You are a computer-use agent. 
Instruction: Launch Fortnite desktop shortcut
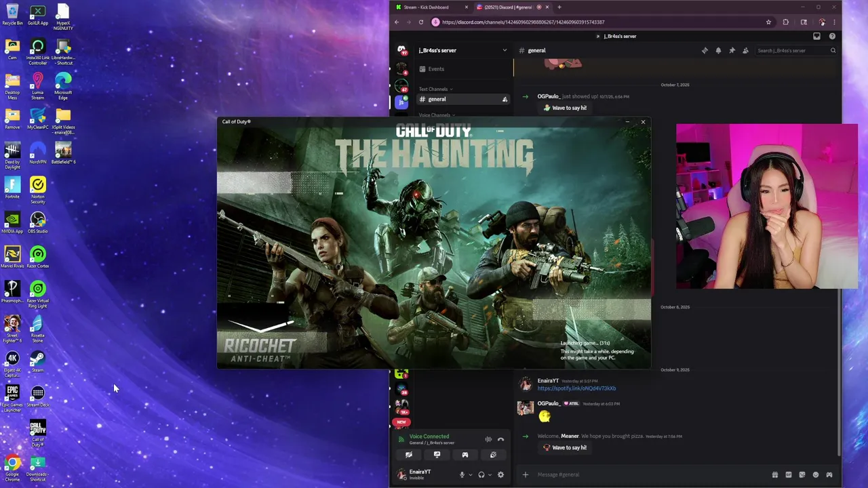click(12, 188)
